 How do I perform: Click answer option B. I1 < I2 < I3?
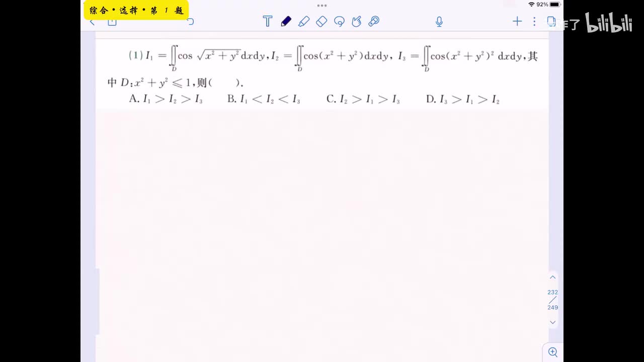pos(264,99)
